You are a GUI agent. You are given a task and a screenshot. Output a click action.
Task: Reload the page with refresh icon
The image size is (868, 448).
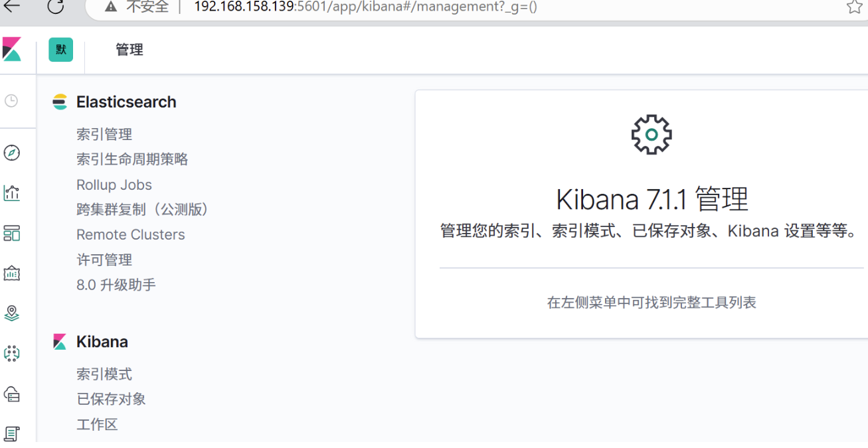[56, 7]
